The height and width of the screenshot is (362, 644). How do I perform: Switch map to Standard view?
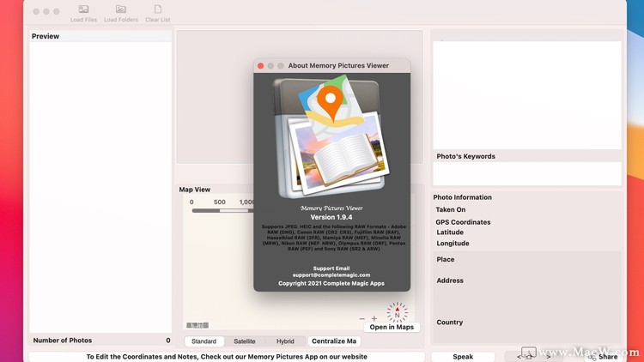pyautogui.click(x=204, y=341)
